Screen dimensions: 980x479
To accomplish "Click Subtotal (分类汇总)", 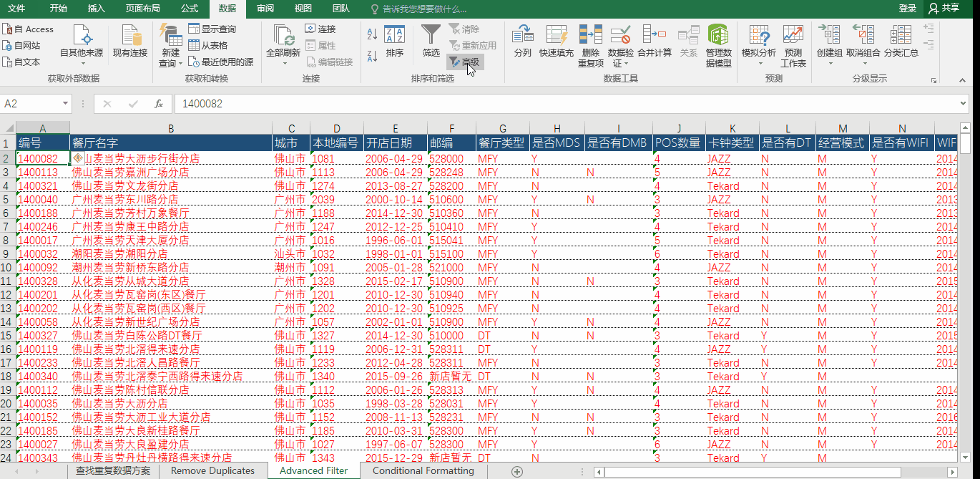I will click(x=901, y=42).
